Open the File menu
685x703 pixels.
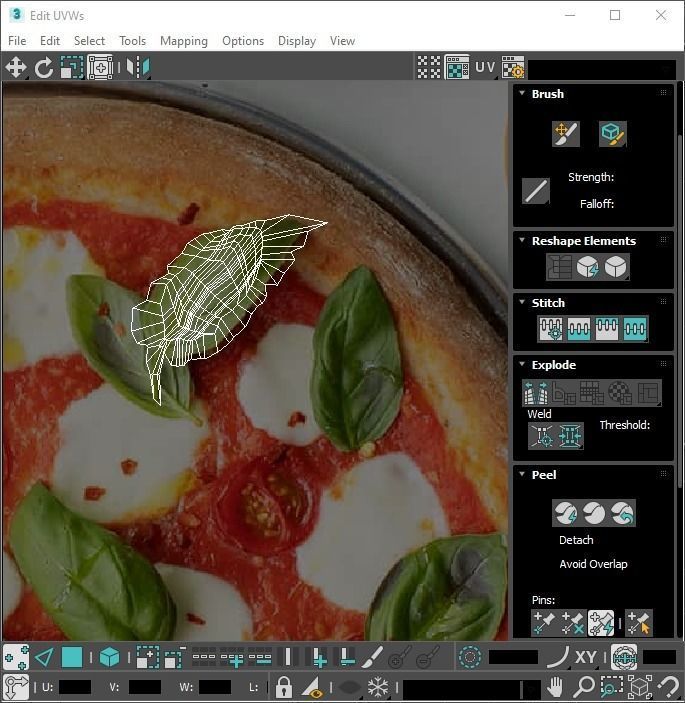coord(17,41)
